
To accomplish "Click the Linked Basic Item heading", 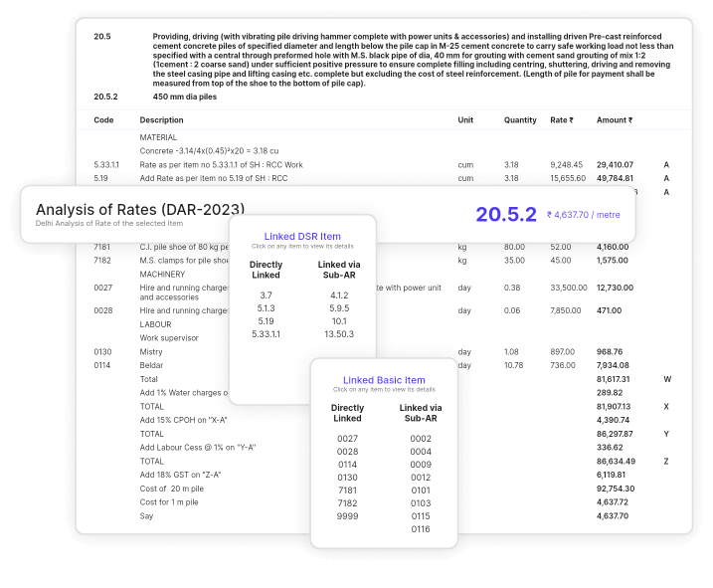I will pyautogui.click(x=384, y=380).
